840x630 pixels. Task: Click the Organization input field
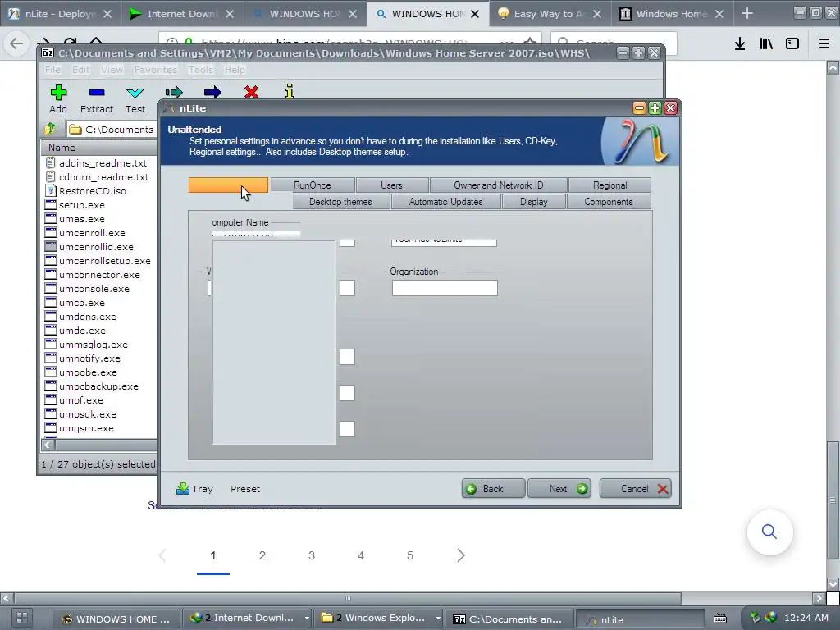coord(445,288)
